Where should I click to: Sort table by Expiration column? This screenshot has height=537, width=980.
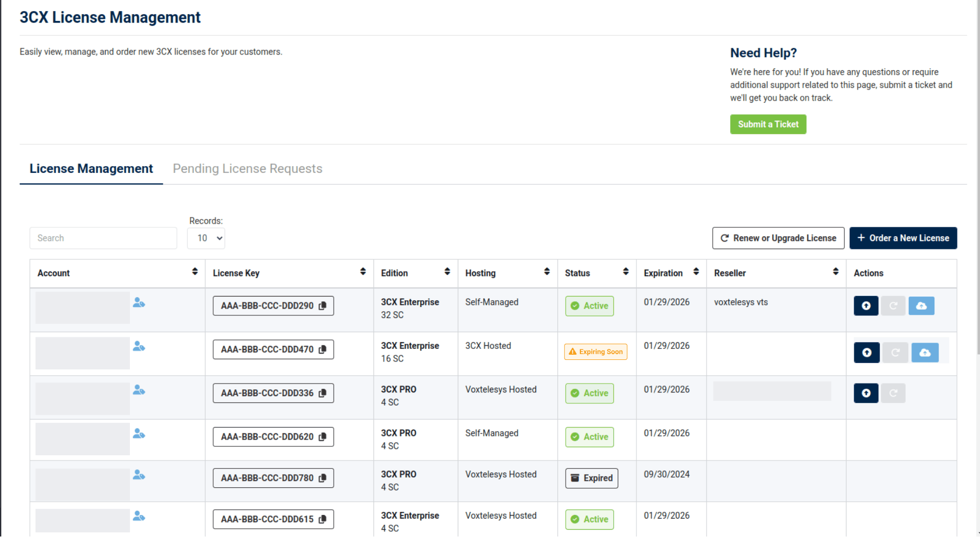point(696,271)
